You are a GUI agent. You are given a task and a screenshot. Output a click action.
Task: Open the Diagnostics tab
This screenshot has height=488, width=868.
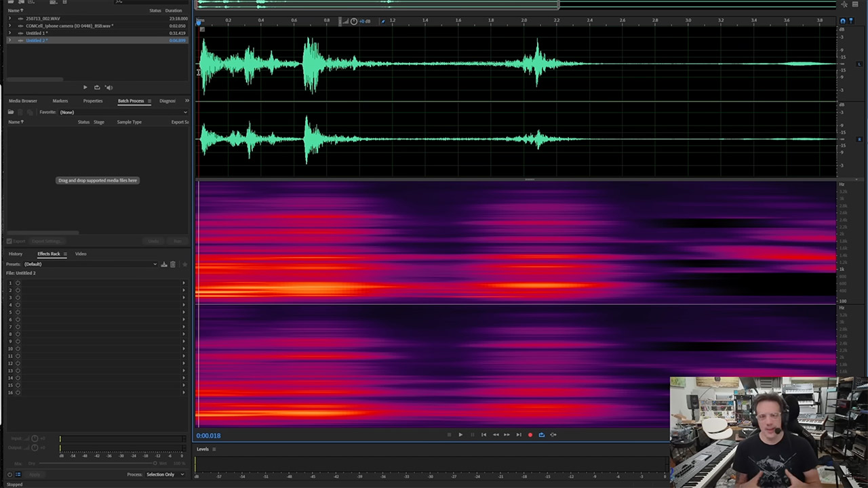[x=167, y=101]
